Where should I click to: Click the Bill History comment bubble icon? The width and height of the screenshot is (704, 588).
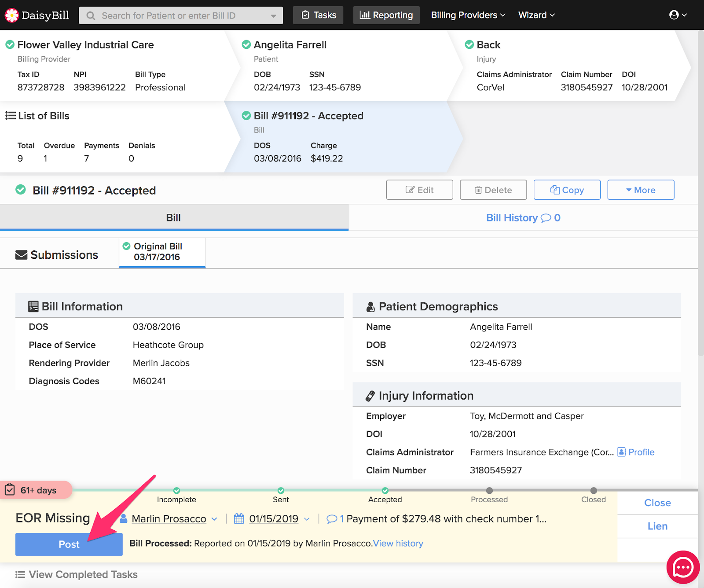coord(546,218)
